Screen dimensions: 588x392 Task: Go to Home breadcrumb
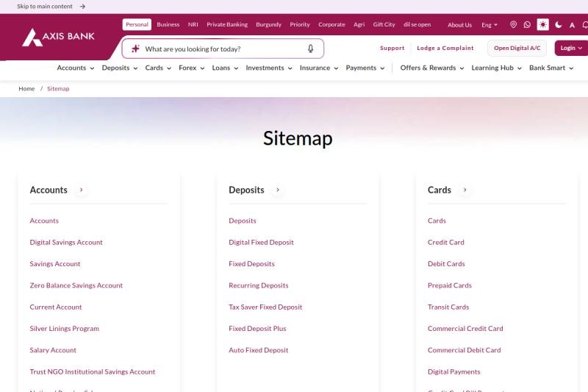(x=26, y=88)
